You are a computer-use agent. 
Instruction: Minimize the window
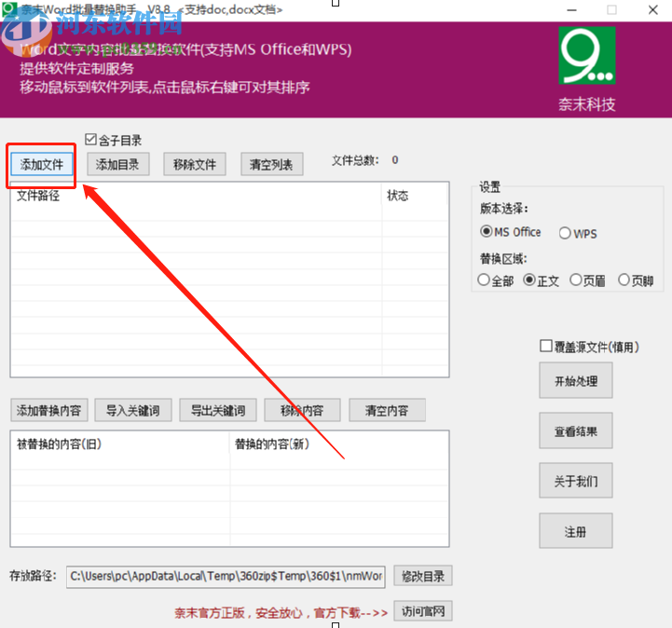pos(571,10)
